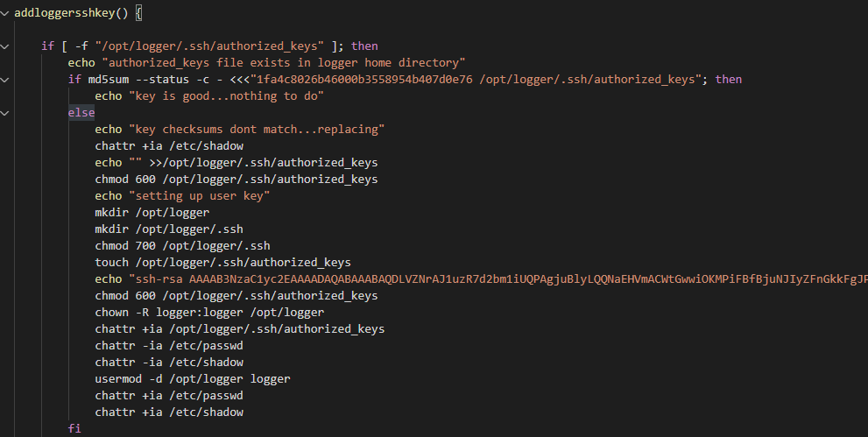Screen dimensions: 868x437
Task: Click the touch /opt/logger/.ssh/authorized_keys line
Action: point(222,262)
